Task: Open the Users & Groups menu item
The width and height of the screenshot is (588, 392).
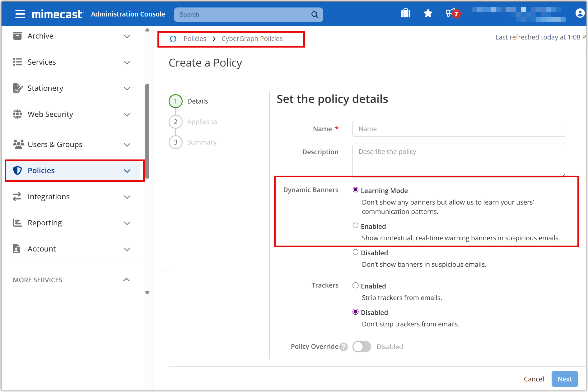Action: (55, 145)
